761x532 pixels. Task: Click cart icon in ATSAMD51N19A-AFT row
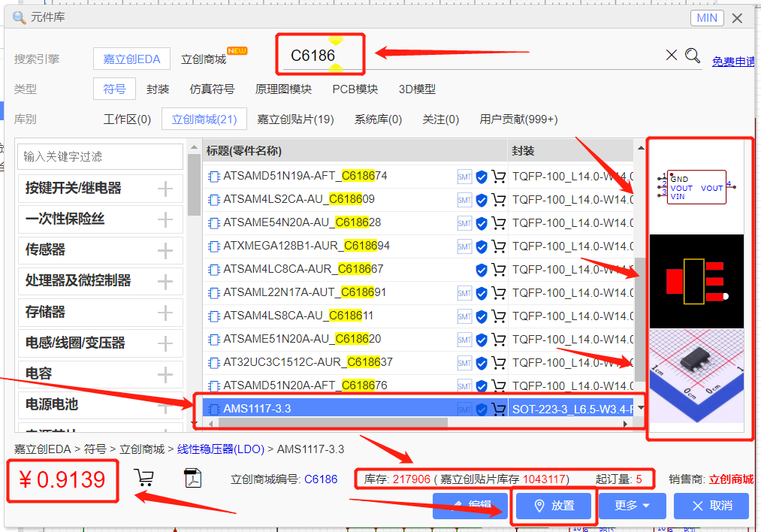click(x=498, y=177)
